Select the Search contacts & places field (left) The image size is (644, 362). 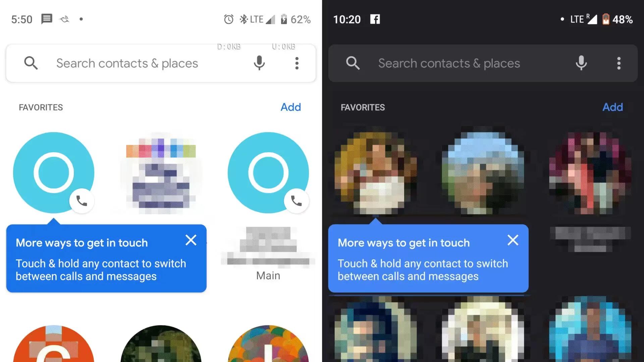click(161, 63)
